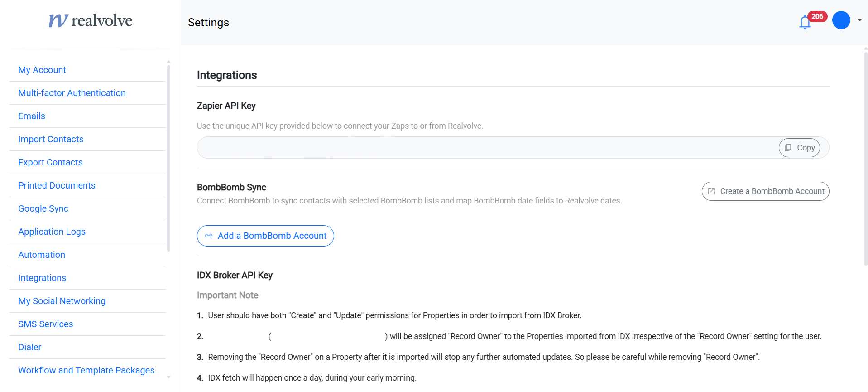Open Workflow and Template Packages
Viewport: 868px width, 392px height.
(86, 370)
